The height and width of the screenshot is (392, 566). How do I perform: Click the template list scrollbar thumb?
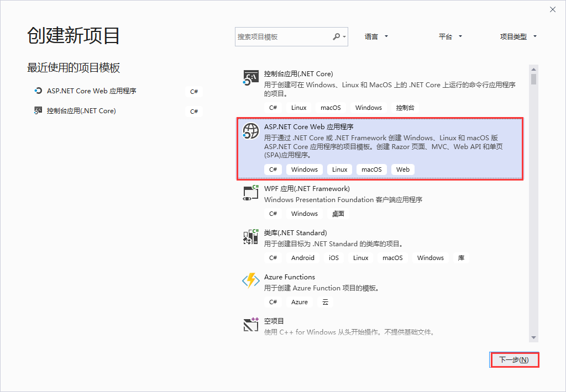533,79
